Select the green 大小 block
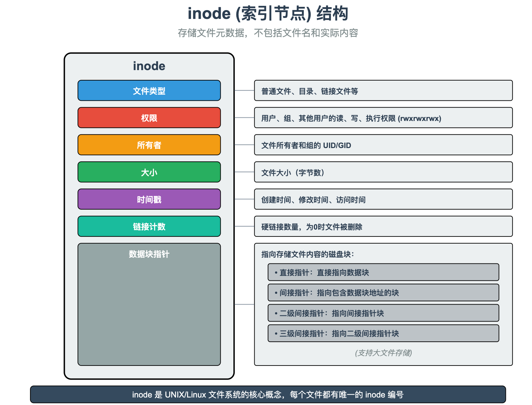Image resolution: width=532 pixels, height=405 pixels. point(149,172)
